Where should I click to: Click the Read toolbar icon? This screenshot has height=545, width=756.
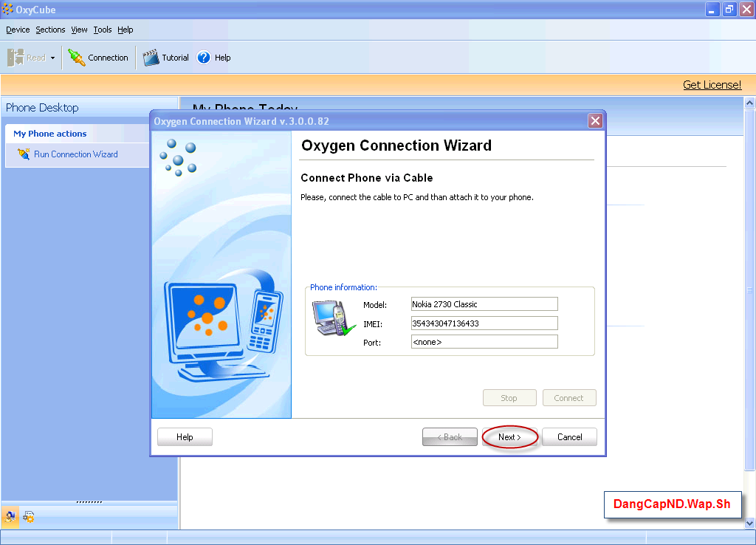coord(16,58)
